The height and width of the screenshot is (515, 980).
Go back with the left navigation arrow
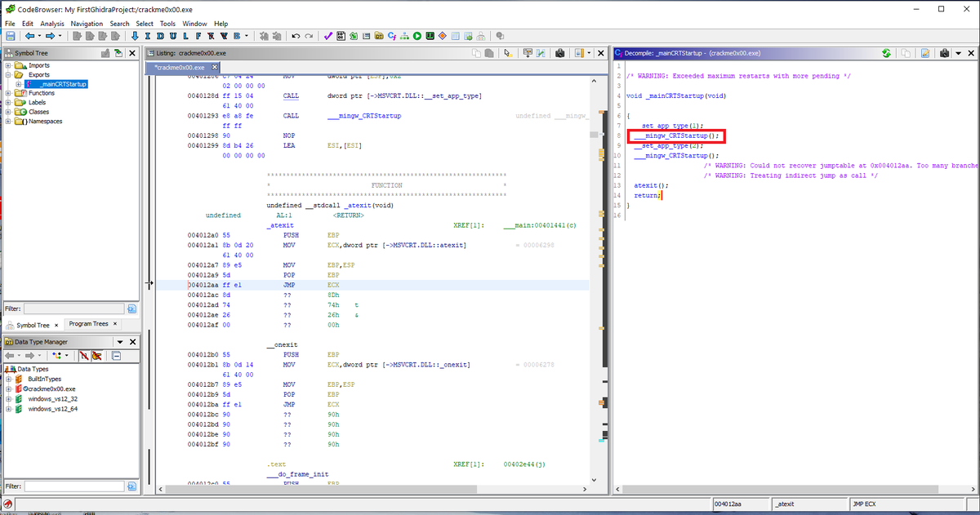30,36
